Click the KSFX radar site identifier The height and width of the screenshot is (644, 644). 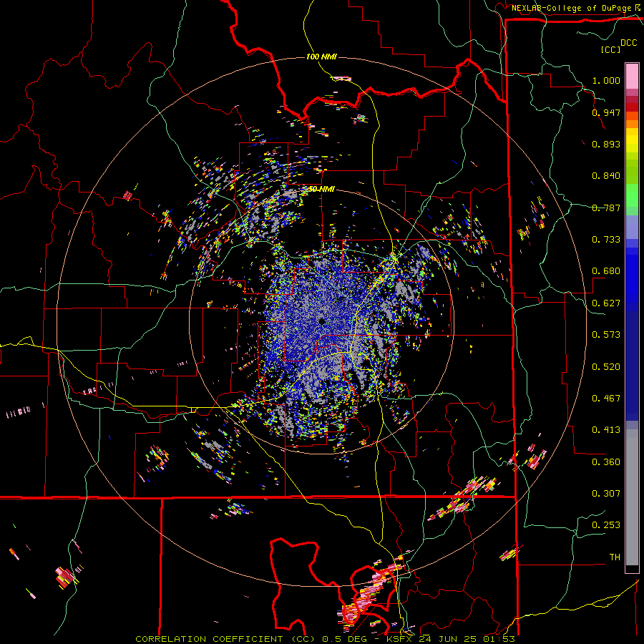click(401, 639)
